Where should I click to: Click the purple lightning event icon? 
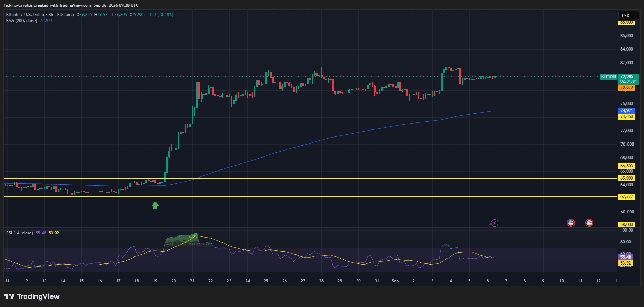pyautogui.click(x=494, y=223)
